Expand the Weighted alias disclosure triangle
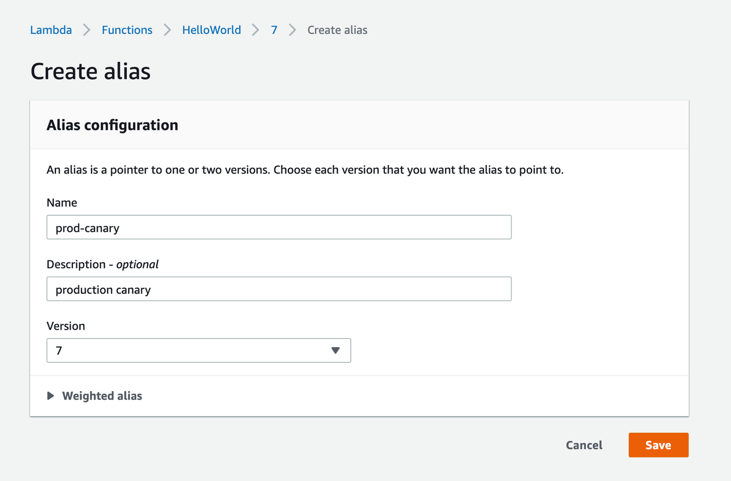This screenshot has width=731, height=481. tap(51, 396)
